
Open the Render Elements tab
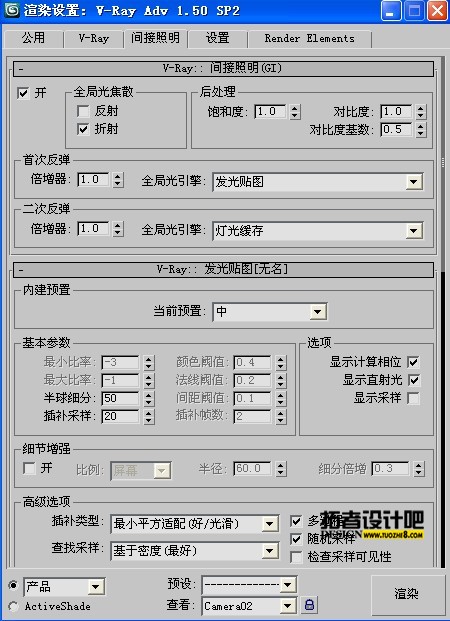pos(309,38)
